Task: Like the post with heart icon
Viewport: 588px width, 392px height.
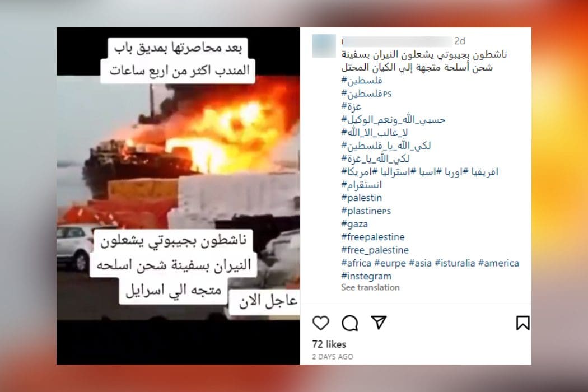Action: tap(321, 323)
